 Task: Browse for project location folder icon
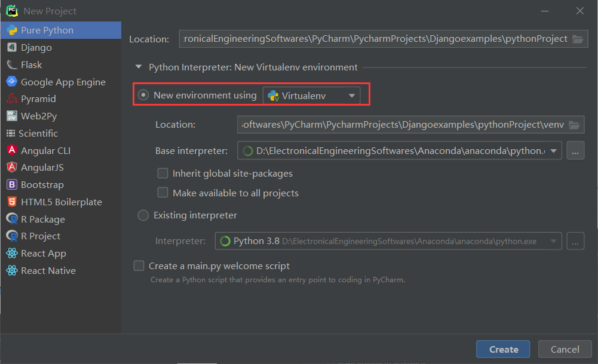tap(578, 39)
